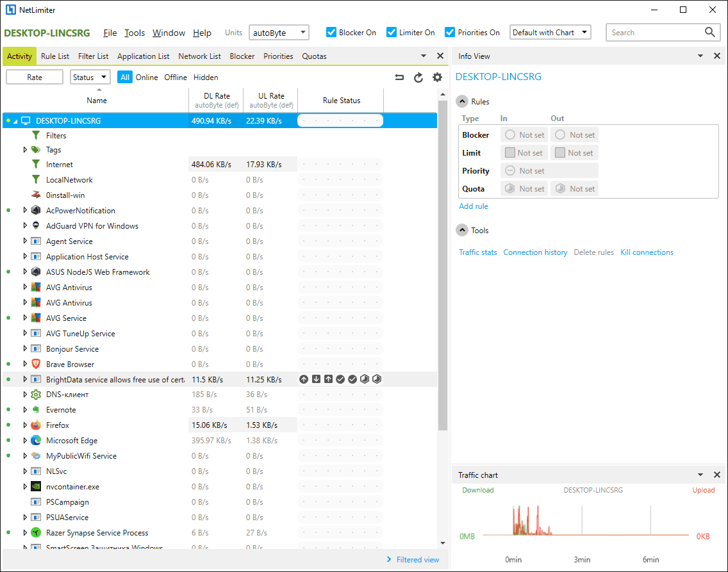This screenshot has width=728, height=572.
Task: Click the MyPublicWifi Service icon
Action: pos(36,455)
